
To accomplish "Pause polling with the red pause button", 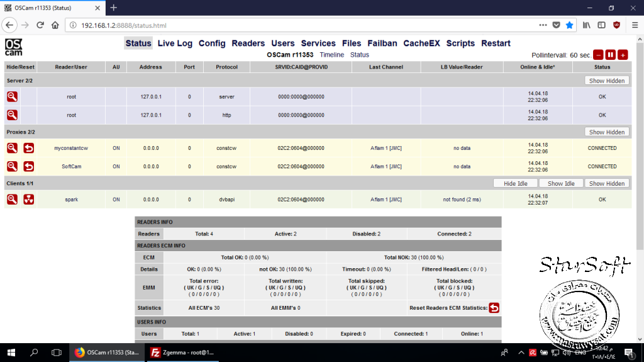I will click(x=610, y=55).
